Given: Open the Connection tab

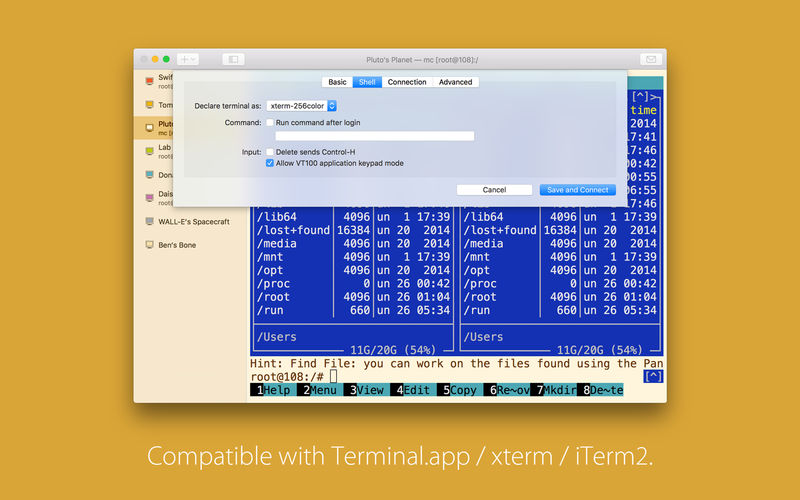Looking at the screenshot, I should [407, 82].
